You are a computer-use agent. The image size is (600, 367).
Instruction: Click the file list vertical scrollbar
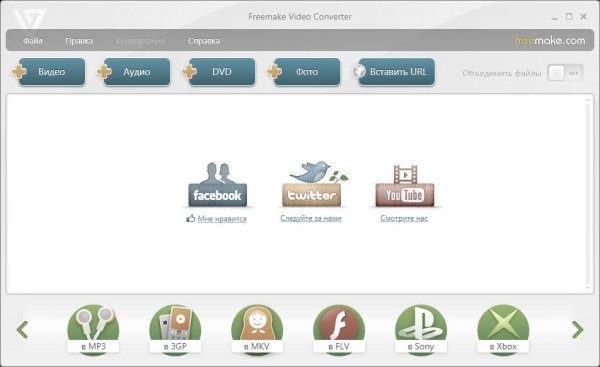tap(588, 194)
